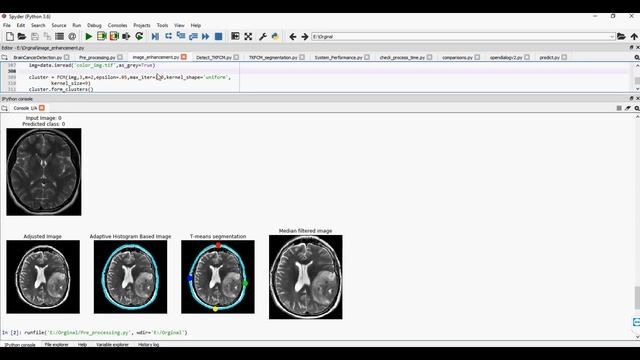Open Preferences with the wrench icon
The width and height of the screenshot is (640, 360).
[x=263, y=36]
